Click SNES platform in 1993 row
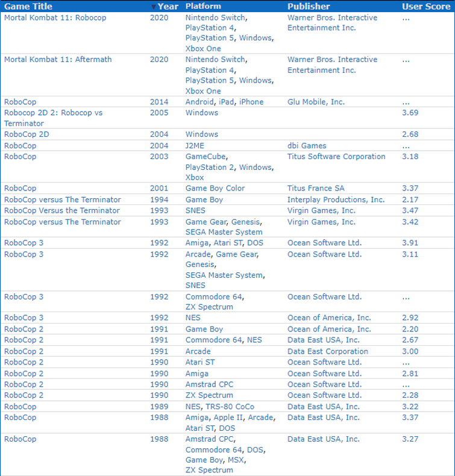 pyautogui.click(x=195, y=210)
